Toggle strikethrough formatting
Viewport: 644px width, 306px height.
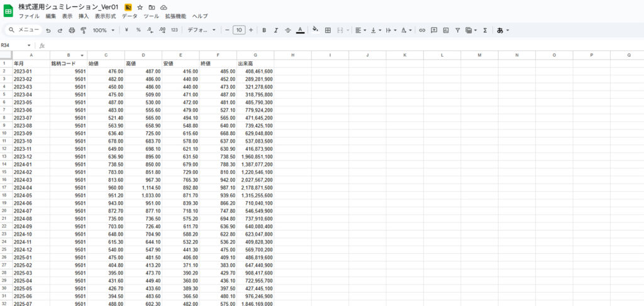[288, 30]
